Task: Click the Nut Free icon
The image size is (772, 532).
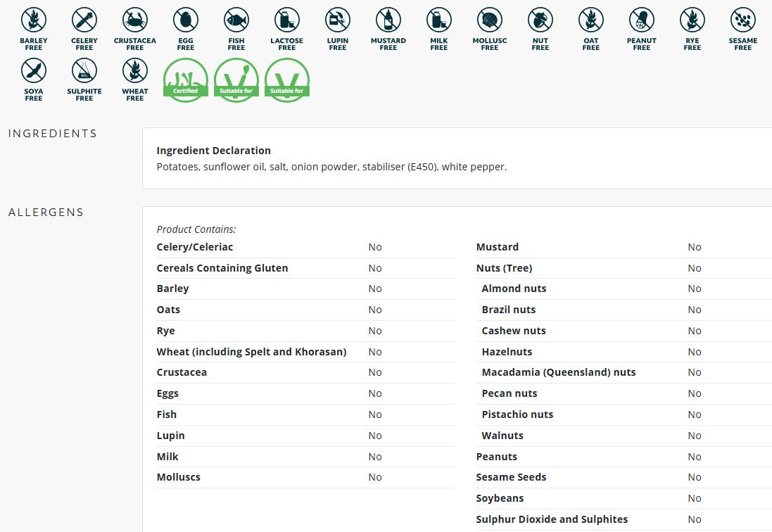Action: (x=540, y=20)
